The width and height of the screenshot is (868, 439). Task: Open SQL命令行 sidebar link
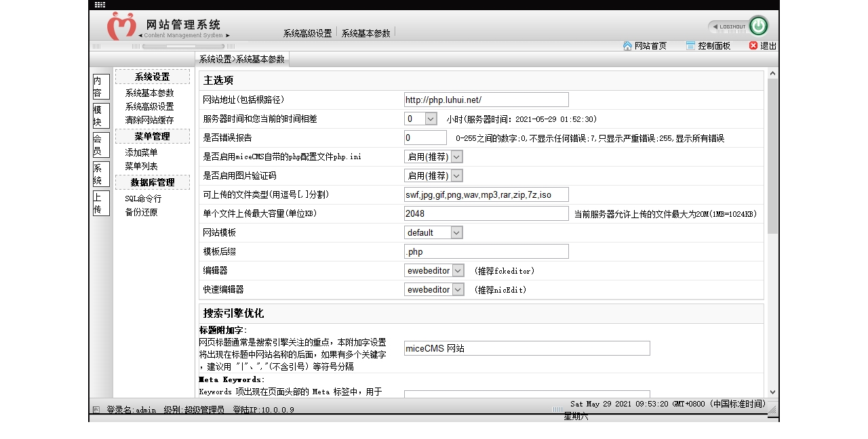click(x=143, y=198)
